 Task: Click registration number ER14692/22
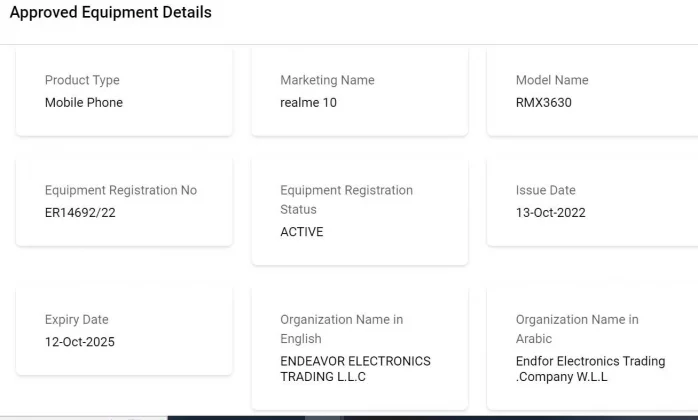tap(80, 212)
